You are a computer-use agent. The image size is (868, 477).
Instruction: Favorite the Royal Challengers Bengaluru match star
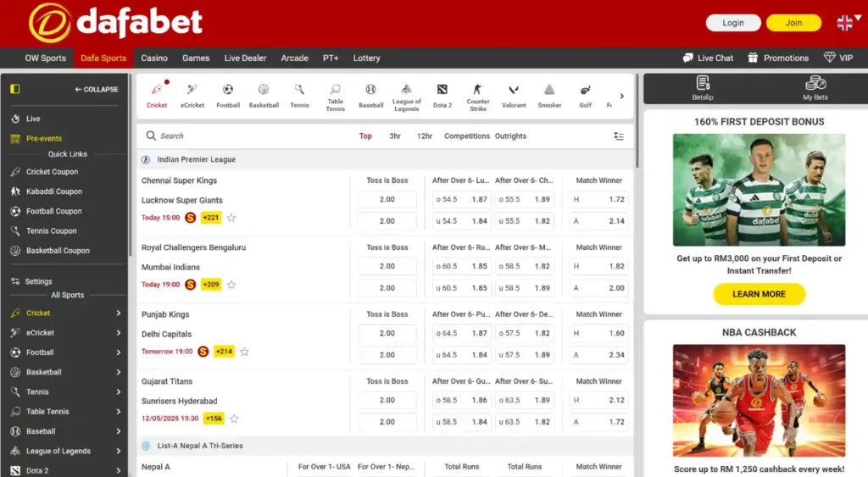231,285
